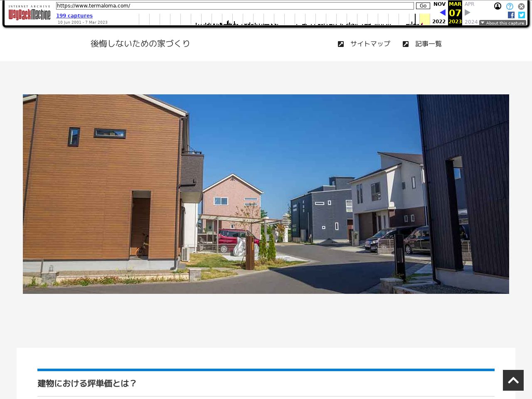Click the Wayback Machine logo

[x=30, y=13]
